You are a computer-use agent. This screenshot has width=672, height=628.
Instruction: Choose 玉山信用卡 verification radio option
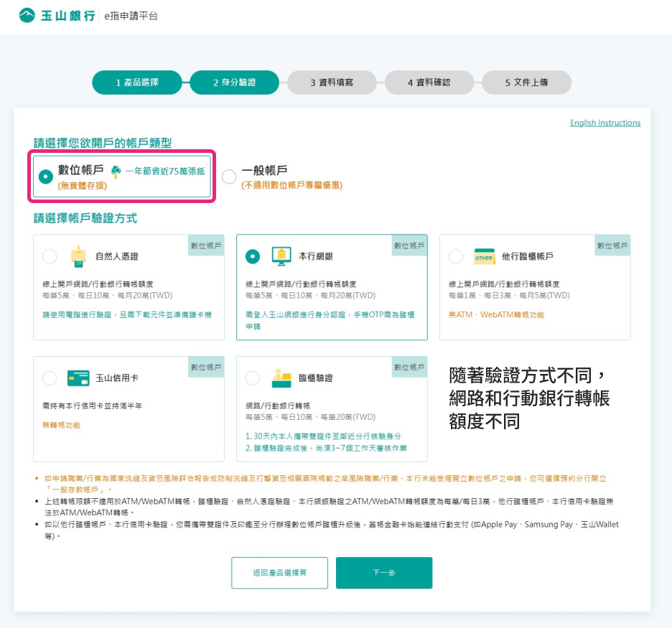50,378
